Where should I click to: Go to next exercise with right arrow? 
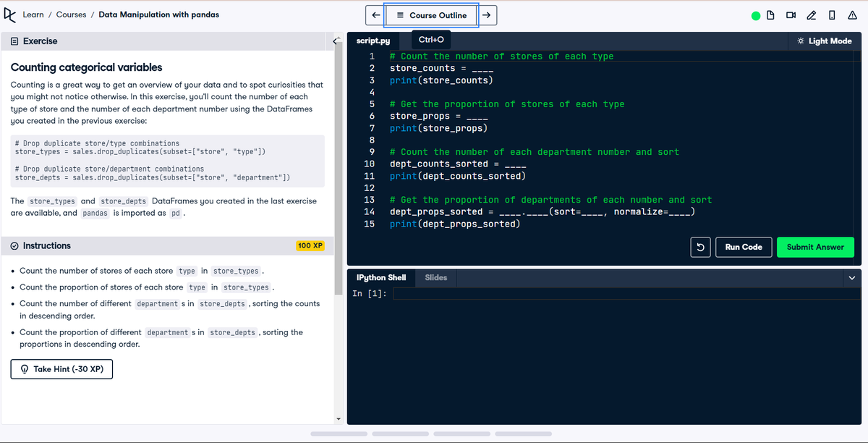[488, 15]
